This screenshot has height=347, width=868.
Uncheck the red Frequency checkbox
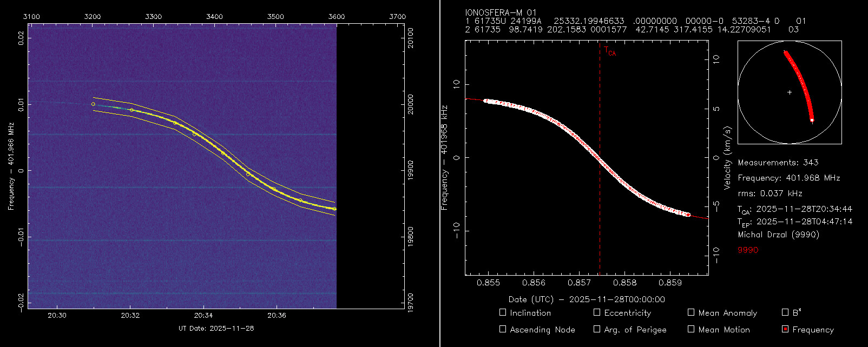(x=785, y=329)
